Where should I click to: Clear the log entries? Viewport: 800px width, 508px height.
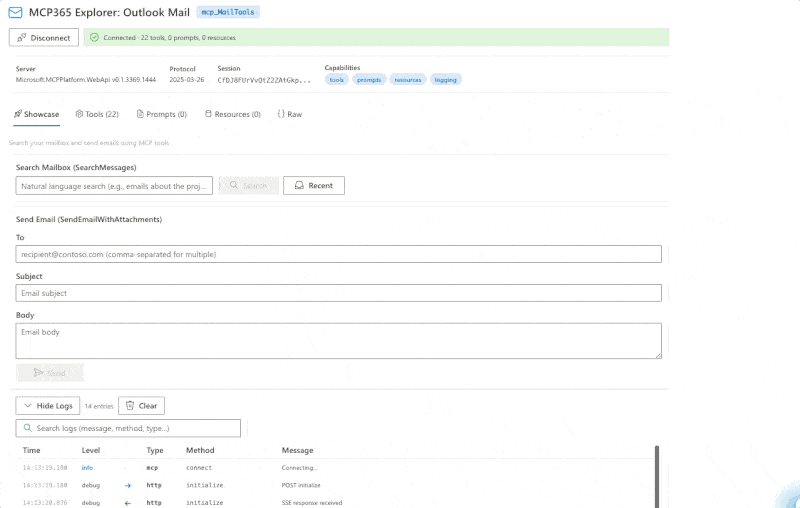coord(141,405)
